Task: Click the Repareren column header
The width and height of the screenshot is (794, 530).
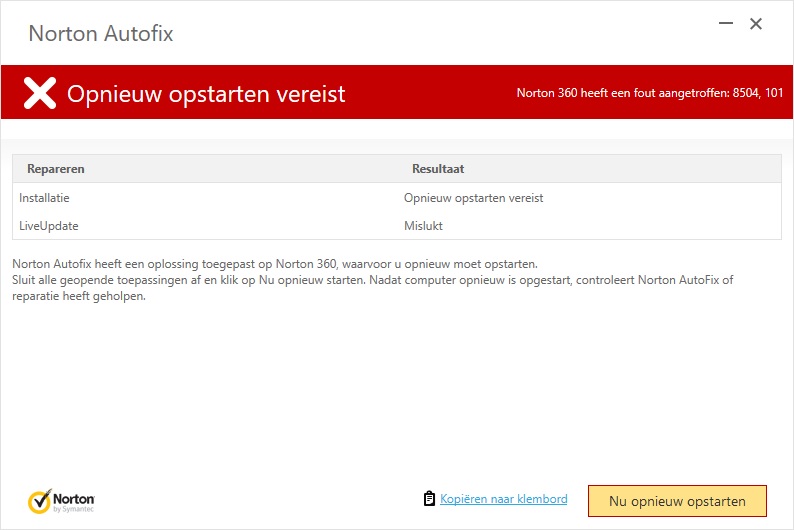Action: (x=56, y=169)
